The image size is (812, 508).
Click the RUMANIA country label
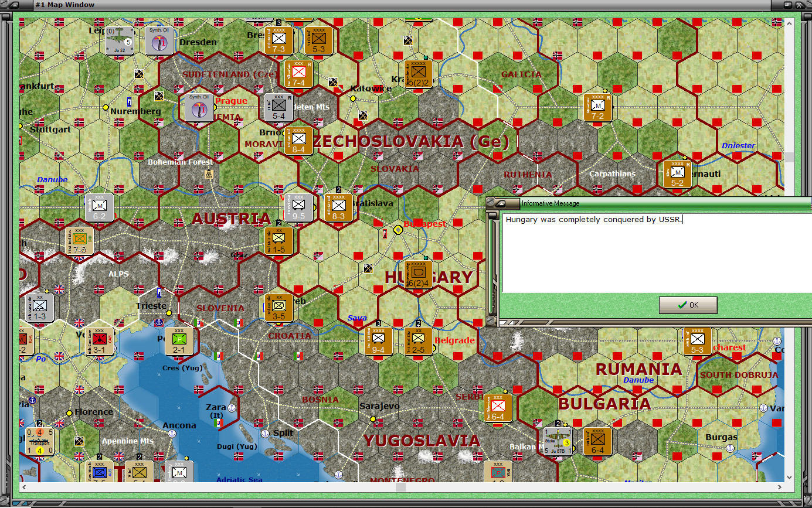(x=638, y=369)
